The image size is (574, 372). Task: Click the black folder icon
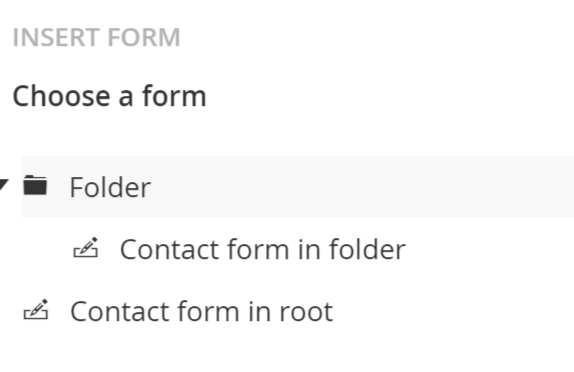tap(35, 185)
